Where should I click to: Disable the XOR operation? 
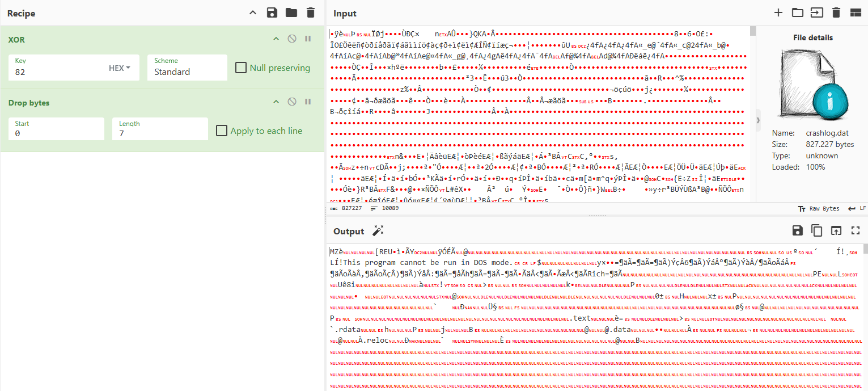click(x=292, y=39)
